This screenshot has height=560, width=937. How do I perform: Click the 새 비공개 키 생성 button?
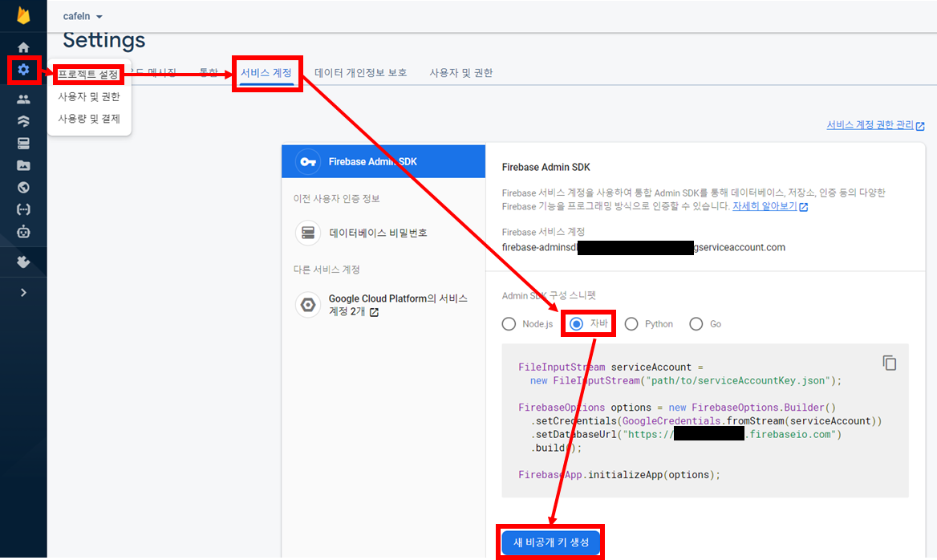(x=550, y=542)
